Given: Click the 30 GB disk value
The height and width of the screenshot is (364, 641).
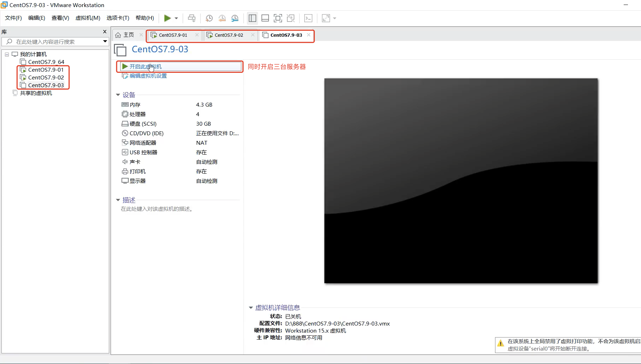Looking at the screenshot, I should (x=204, y=124).
